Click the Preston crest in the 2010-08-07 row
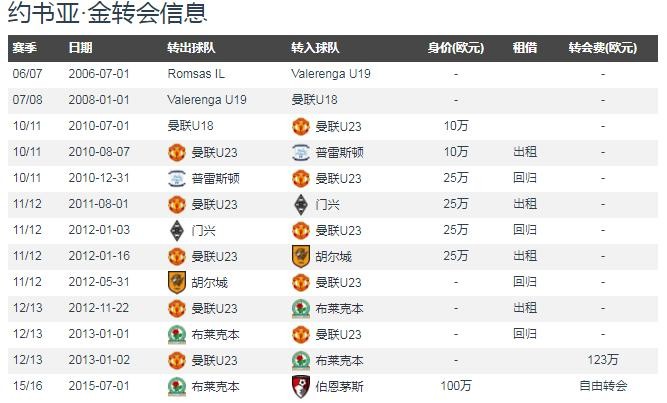The width and height of the screenshot is (667, 403). pos(301,152)
